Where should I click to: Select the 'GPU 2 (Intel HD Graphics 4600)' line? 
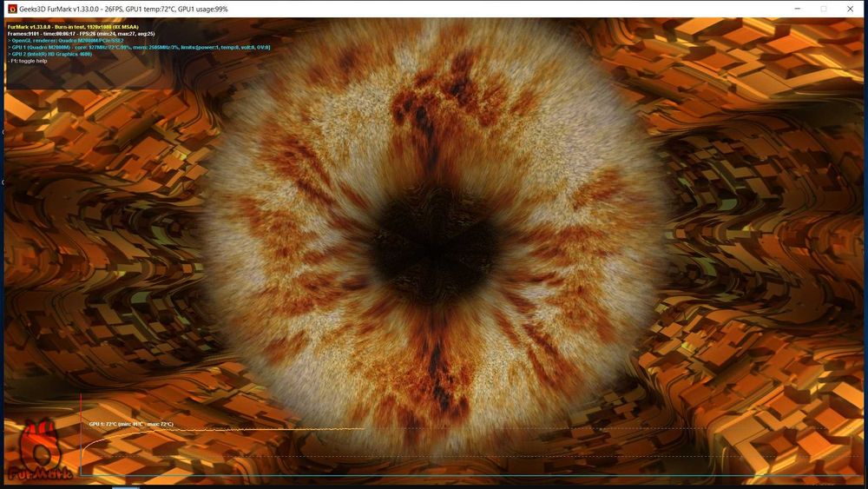click(x=49, y=54)
